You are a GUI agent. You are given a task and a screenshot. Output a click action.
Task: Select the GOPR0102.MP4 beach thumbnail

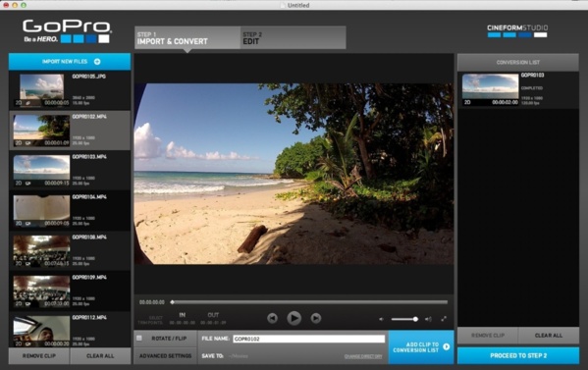(x=41, y=130)
